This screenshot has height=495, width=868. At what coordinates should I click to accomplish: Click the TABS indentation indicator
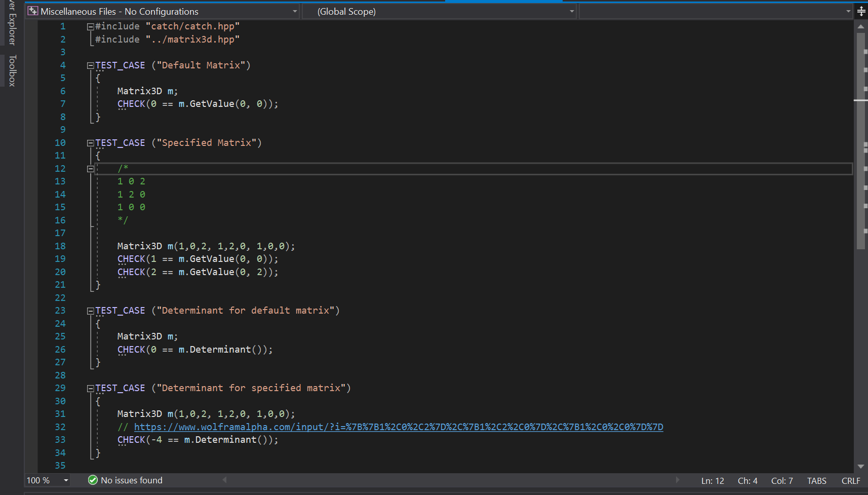817,481
